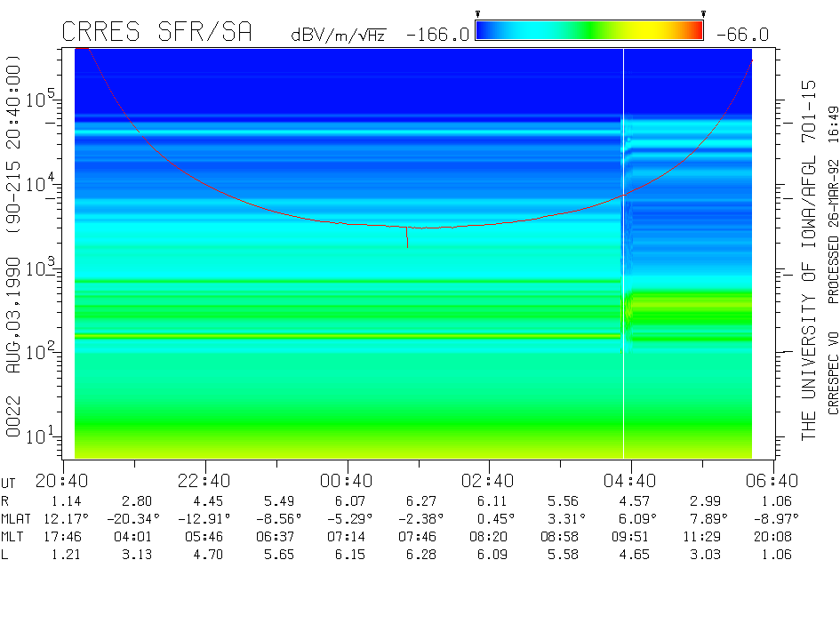Click the red downward spike on the curve
The image size is (840, 640).
coord(407,238)
